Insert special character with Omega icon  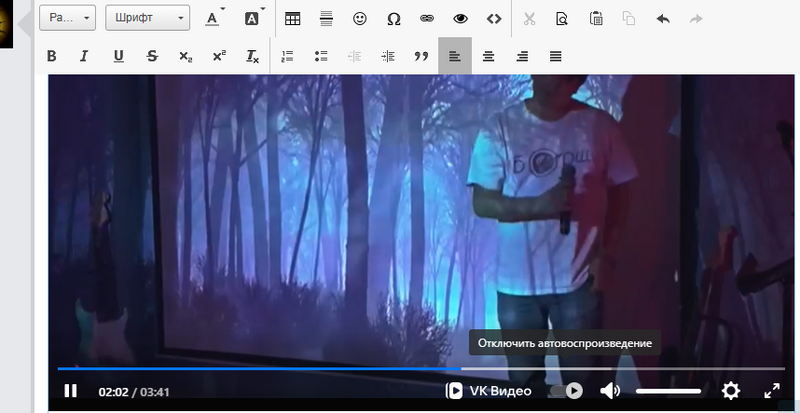(x=393, y=18)
